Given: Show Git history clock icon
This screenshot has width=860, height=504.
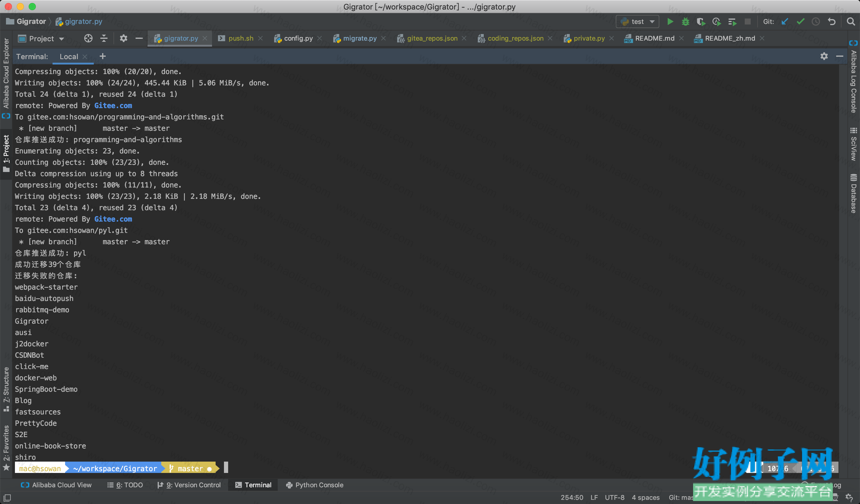Looking at the screenshot, I should 816,22.
